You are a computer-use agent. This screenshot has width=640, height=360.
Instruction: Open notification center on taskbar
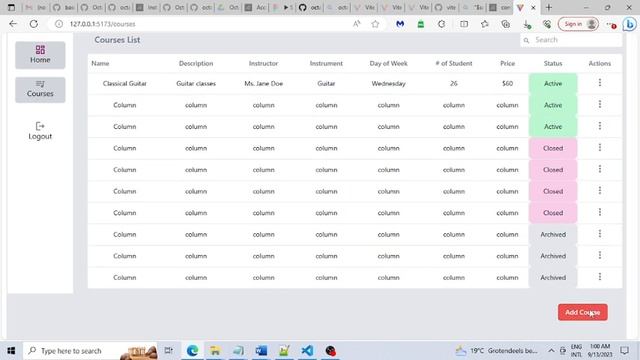tap(624, 351)
